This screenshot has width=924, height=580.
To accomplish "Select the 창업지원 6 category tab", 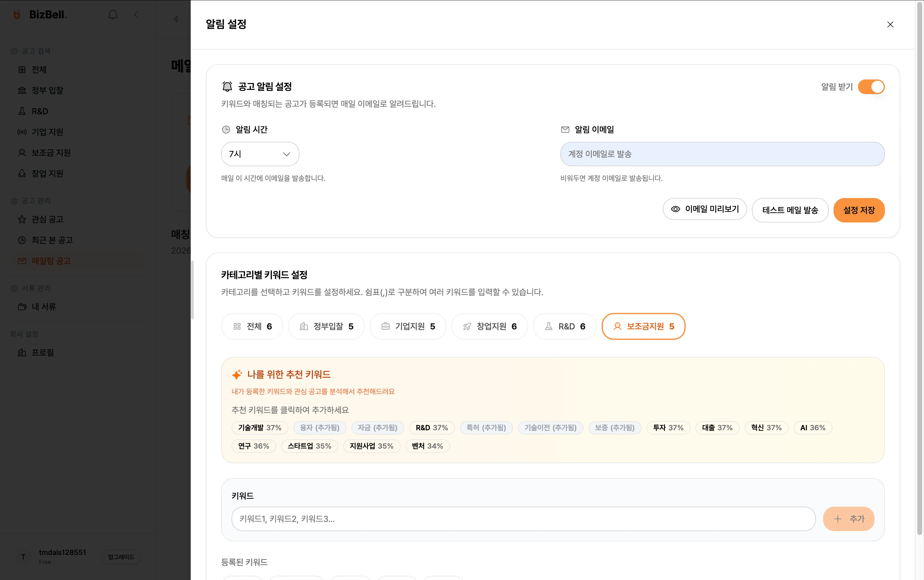I will pos(490,326).
